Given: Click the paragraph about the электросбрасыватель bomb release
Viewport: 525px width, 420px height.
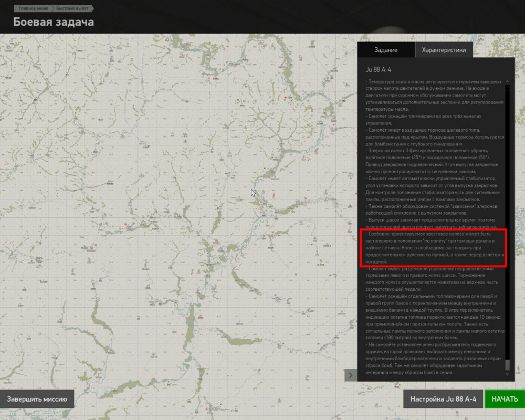Looking at the screenshot, I should (x=433, y=359).
